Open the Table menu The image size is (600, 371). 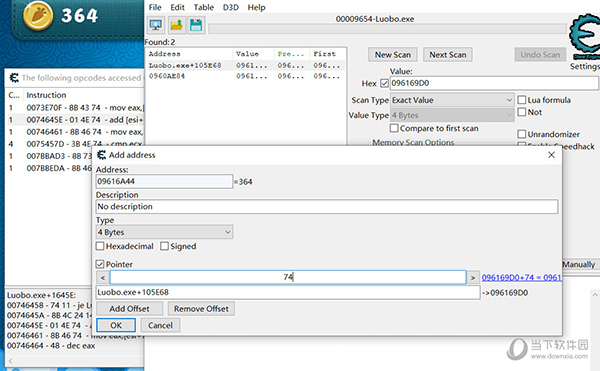(204, 7)
